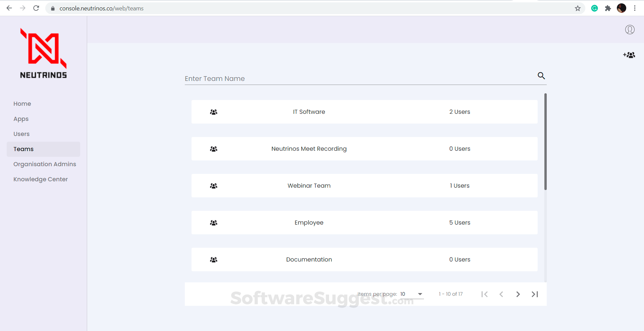
Task: Open the Grammarly extension icon
Action: coord(594,8)
